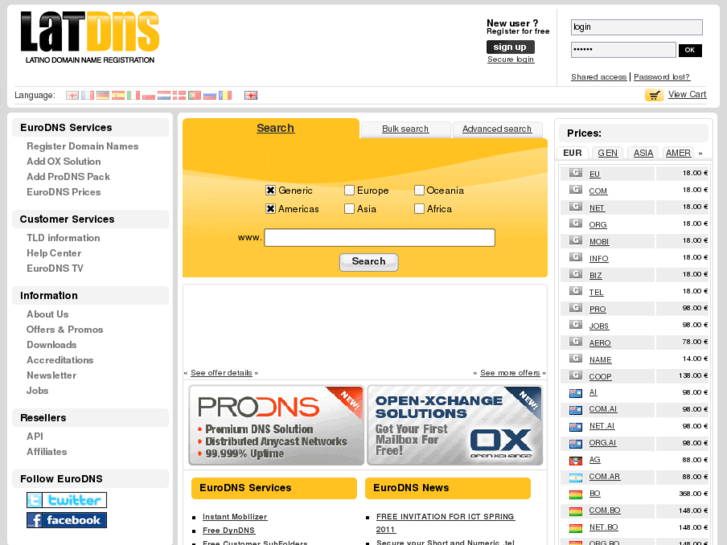Switch language using the French flag

(x=87, y=95)
